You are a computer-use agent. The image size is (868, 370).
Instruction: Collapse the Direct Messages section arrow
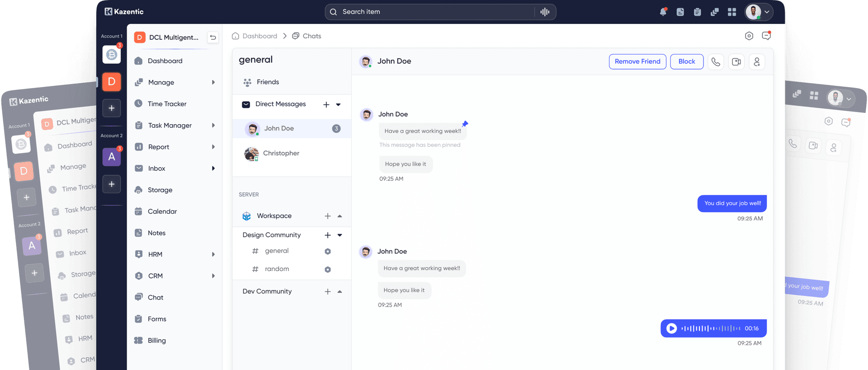(338, 104)
